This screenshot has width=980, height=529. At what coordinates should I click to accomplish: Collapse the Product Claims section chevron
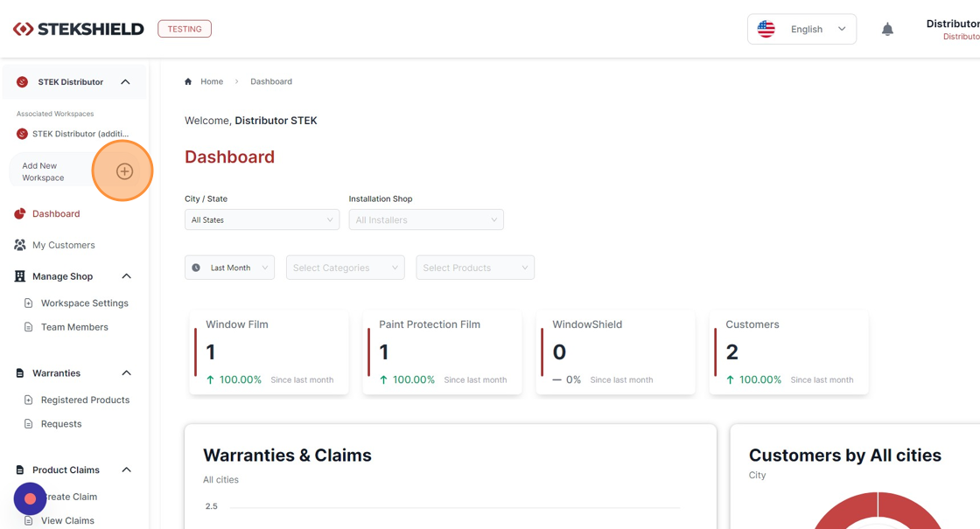[126, 470]
